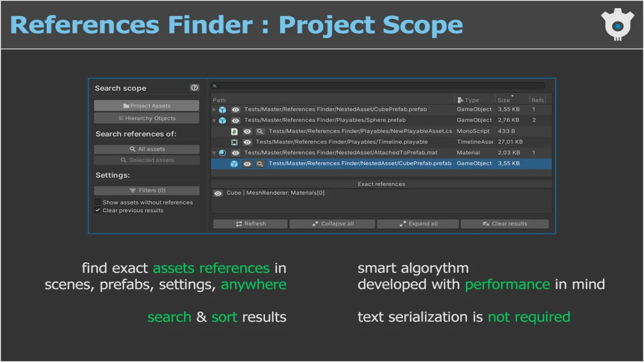Click the Timeline.playable asset icon
This screenshot has width=644, height=362.
[x=234, y=142]
